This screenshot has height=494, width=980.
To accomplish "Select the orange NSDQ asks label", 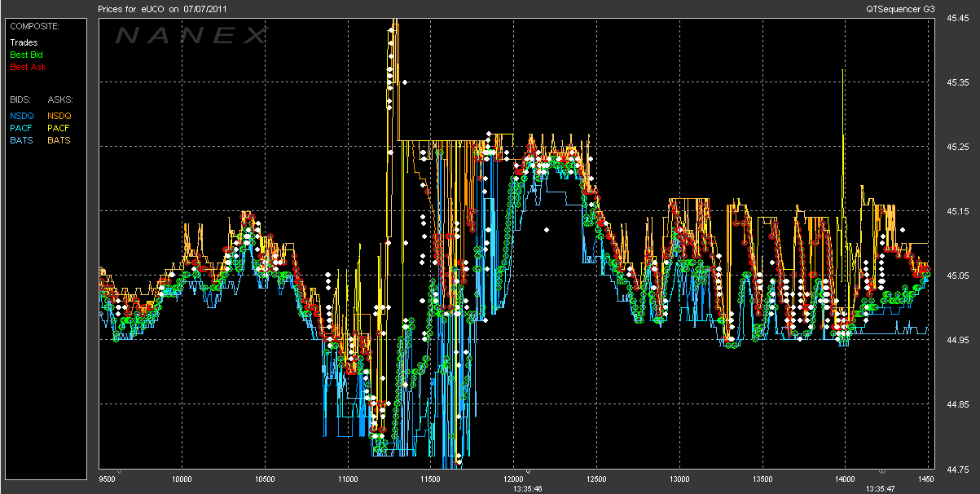I will pos(59,116).
